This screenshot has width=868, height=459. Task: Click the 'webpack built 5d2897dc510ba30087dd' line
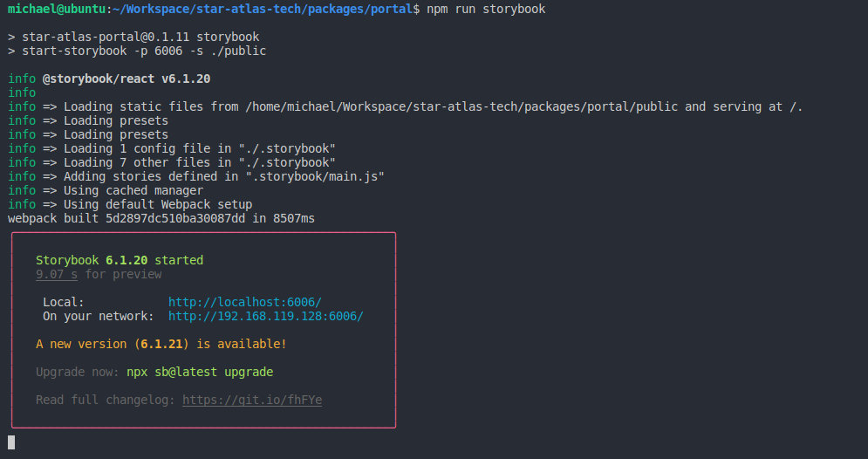[161, 218]
